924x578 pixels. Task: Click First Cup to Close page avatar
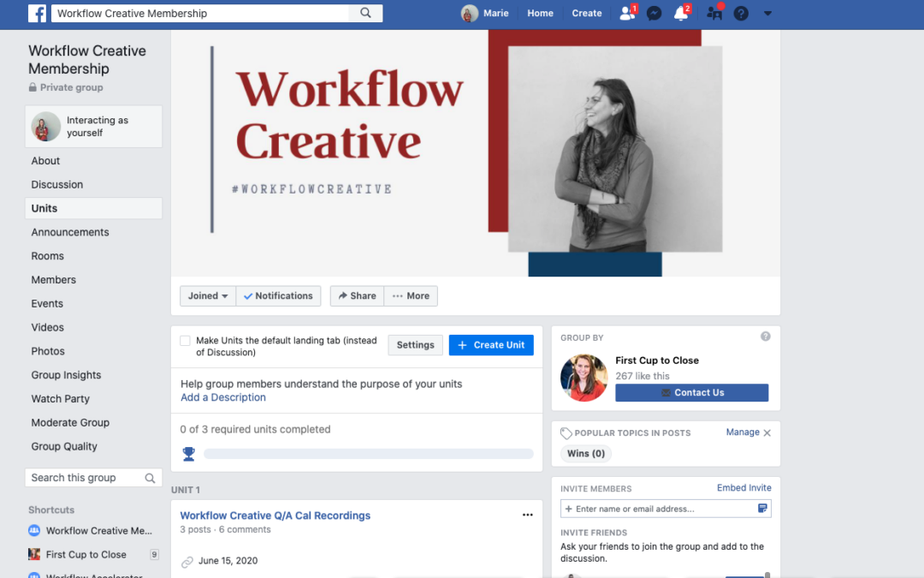584,378
